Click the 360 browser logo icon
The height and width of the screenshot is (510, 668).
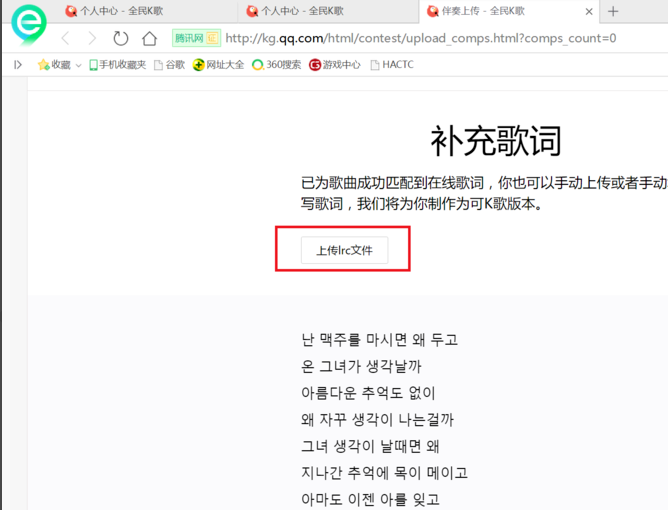(x=29, y=25)
